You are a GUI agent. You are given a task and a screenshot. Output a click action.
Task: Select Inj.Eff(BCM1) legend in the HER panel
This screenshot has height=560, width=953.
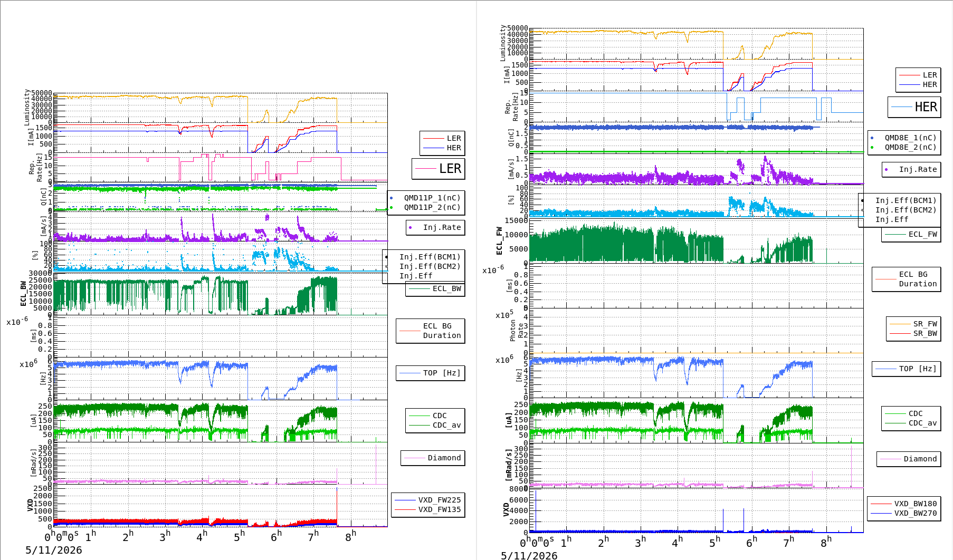pos(906,200)
